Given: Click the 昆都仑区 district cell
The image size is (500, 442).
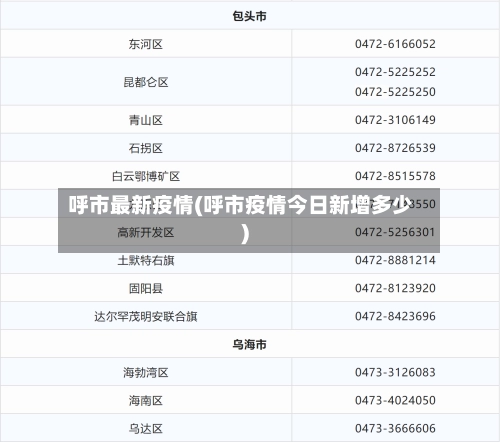Looking at the screenshot, I should pyautogui.click(x=146, y=82).
